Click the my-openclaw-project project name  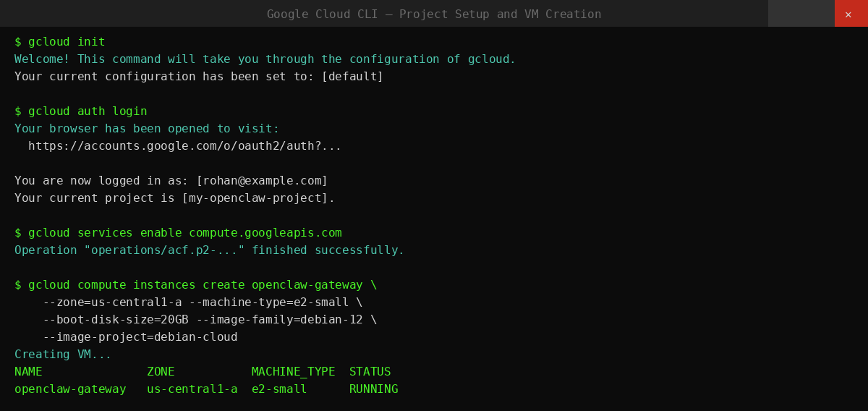pos(258,198)
